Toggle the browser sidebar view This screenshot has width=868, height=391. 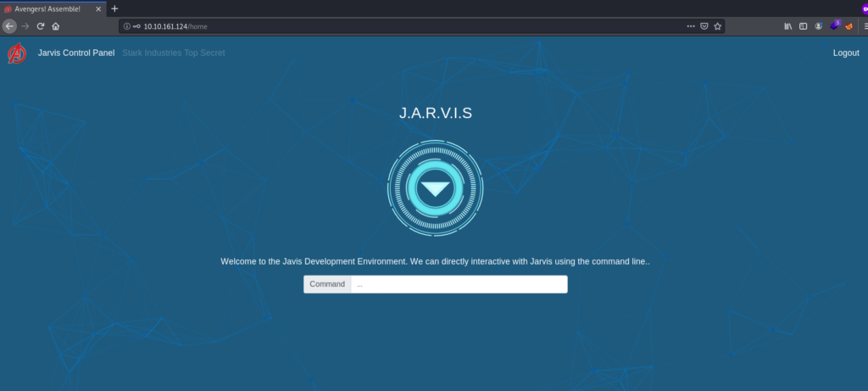tap(803, 26)
